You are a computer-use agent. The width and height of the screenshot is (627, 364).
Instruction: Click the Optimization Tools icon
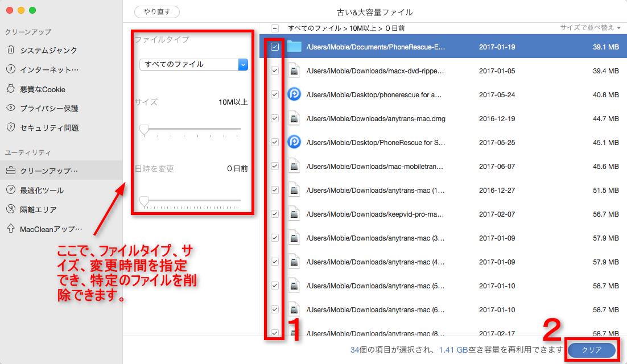[x=11, y=190]
